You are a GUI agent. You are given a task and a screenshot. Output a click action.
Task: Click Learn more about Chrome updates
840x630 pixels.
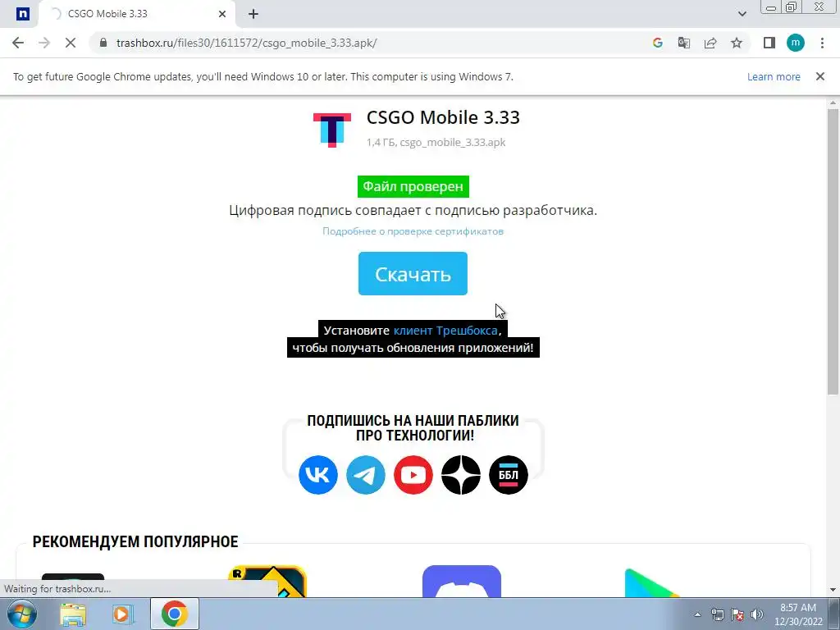pyautogui.click(x=774, y=76)
